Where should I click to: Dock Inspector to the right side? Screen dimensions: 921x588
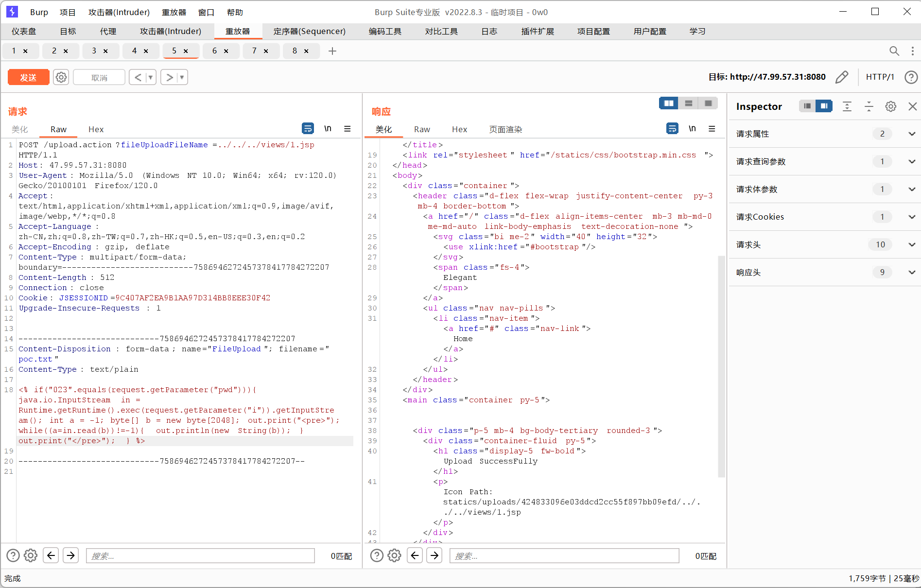coord(824,106)
